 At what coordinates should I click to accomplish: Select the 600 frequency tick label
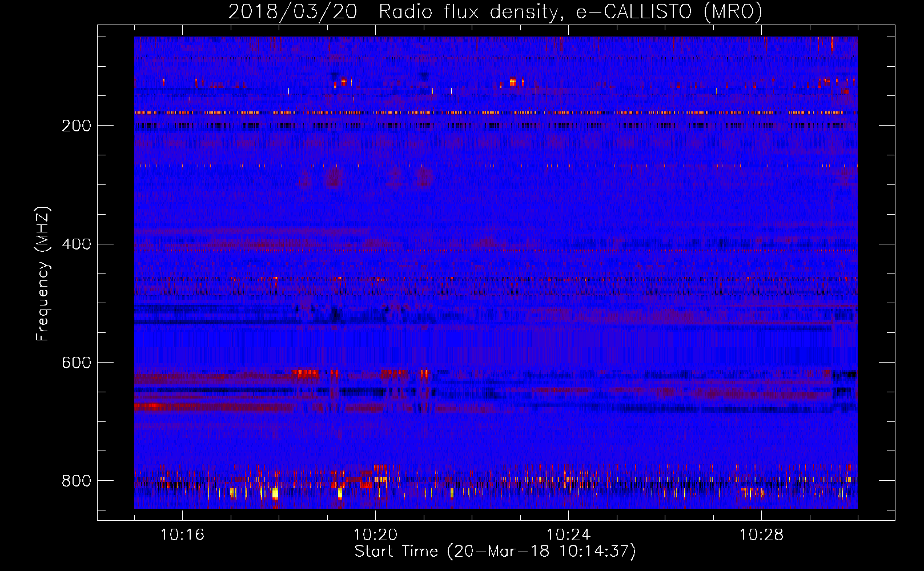click(77, 363)
